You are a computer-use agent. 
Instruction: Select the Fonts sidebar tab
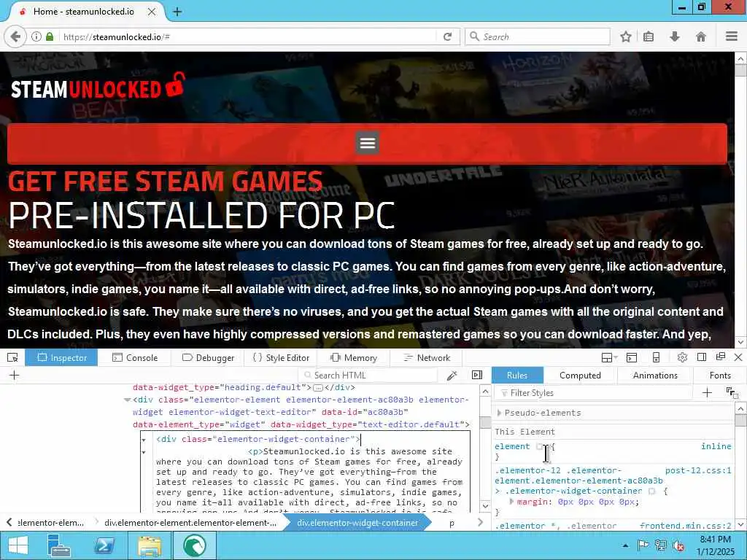720,376
